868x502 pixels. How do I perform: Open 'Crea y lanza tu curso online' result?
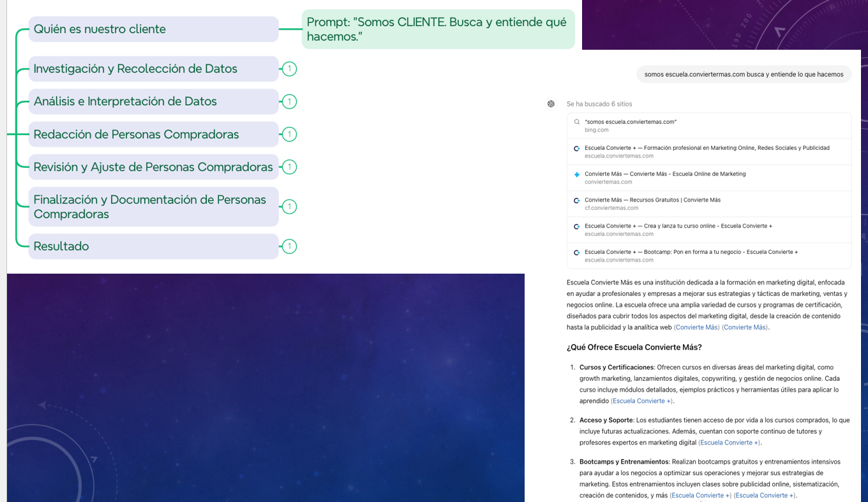709,230
